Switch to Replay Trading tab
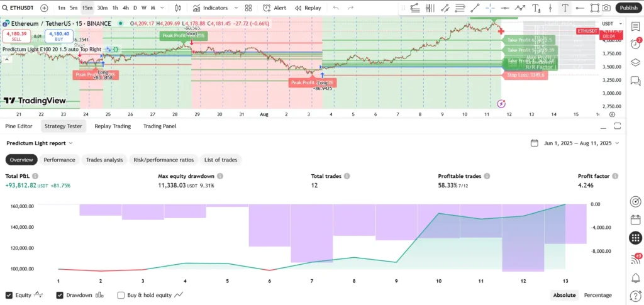Screen dimensions: 644x305 coord(113,126)
